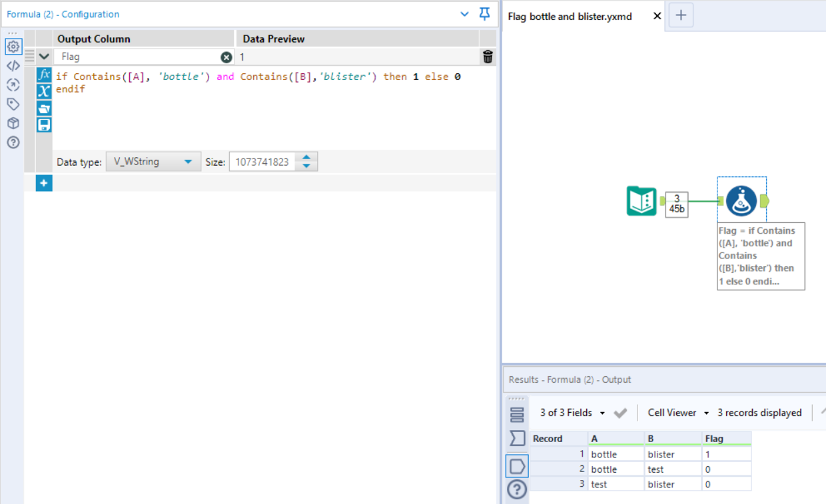This screenshot has width=826, height=504.
Task: Increase Size using the stepper arrows
Action: click(306, 158)
